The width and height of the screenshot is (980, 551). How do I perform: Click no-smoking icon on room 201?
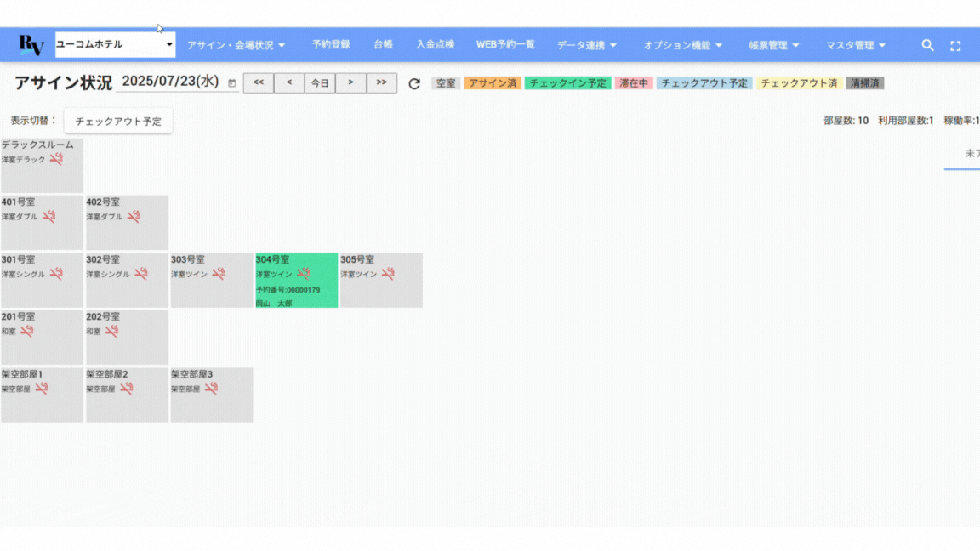click(x=26, y=331)
